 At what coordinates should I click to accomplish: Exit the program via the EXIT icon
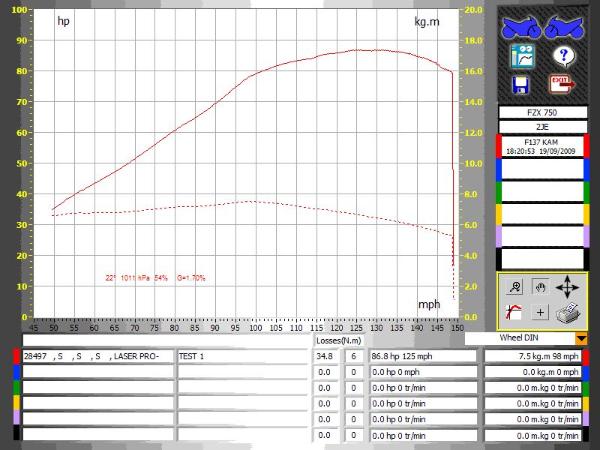561,85
